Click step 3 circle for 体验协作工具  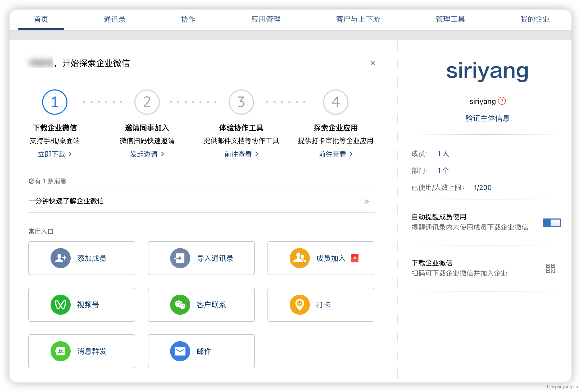241,102
